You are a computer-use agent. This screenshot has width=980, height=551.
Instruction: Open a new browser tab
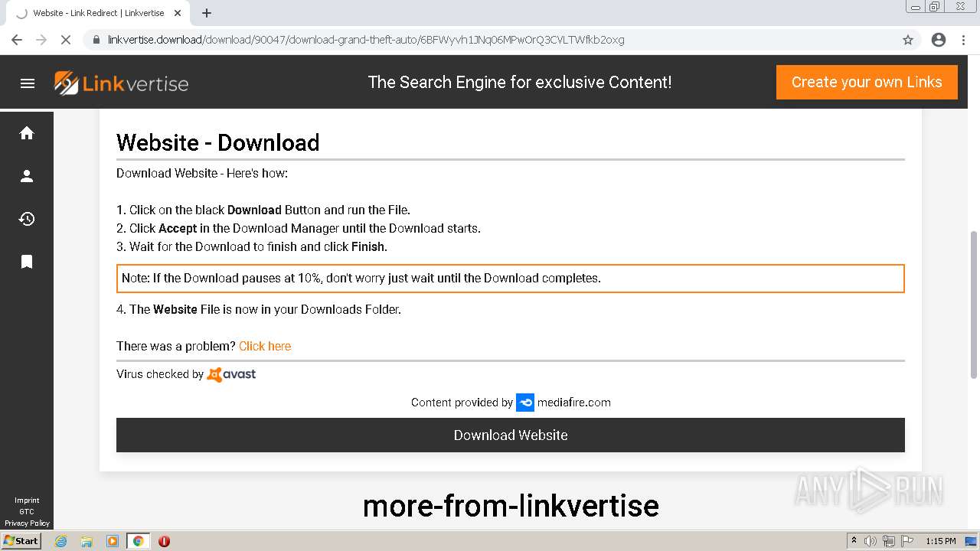tap(207, 13)
